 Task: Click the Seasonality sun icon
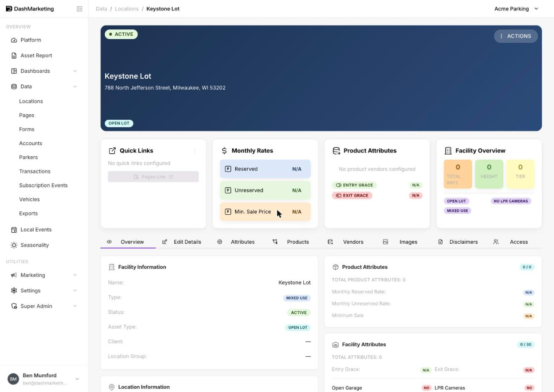pyautogui.click(x=14, y=245)
